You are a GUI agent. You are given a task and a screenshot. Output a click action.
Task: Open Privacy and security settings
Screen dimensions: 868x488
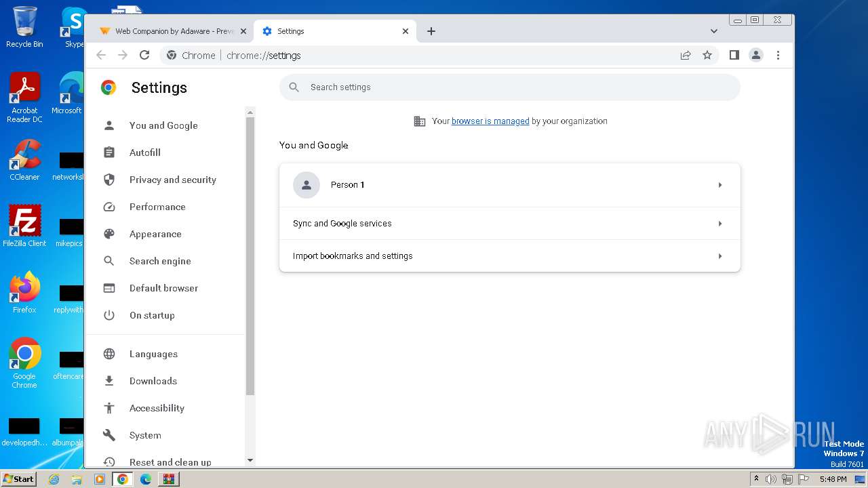(x=173, y=180)
